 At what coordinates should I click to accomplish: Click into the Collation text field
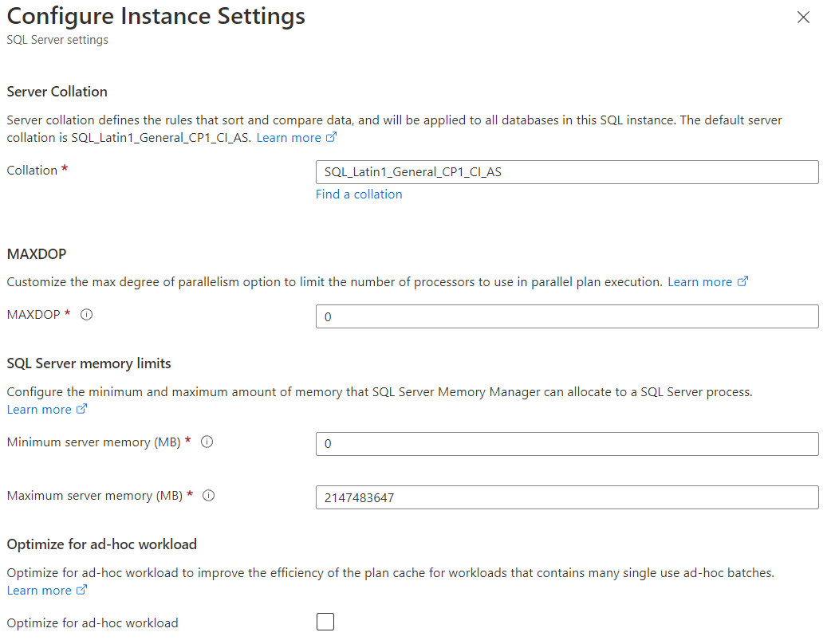pos(566,172)
